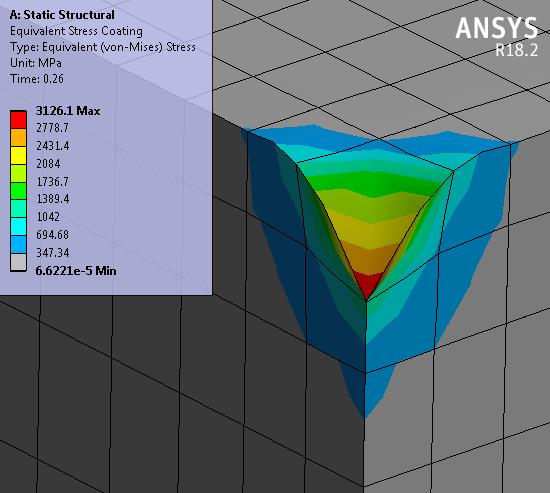Select the Equivalent Stress Coating label
550x493 pixels.
click(x=76, y=31)
